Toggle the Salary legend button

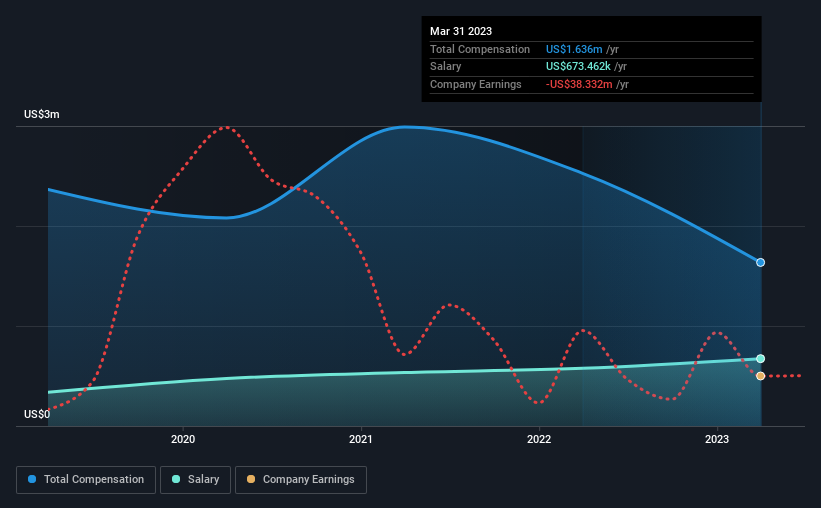coord(195,480)
